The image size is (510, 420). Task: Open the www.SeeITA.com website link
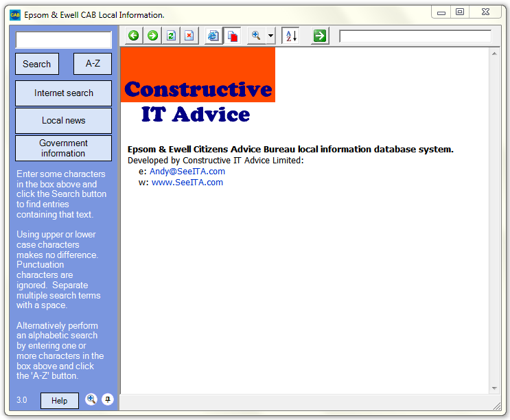187,183
